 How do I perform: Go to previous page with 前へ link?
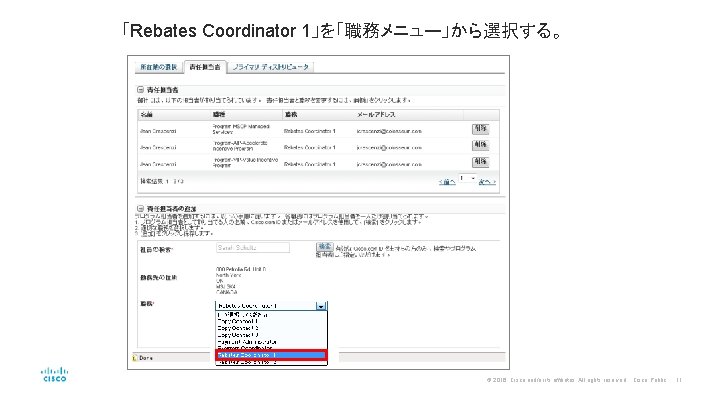[x=447, y=182]
